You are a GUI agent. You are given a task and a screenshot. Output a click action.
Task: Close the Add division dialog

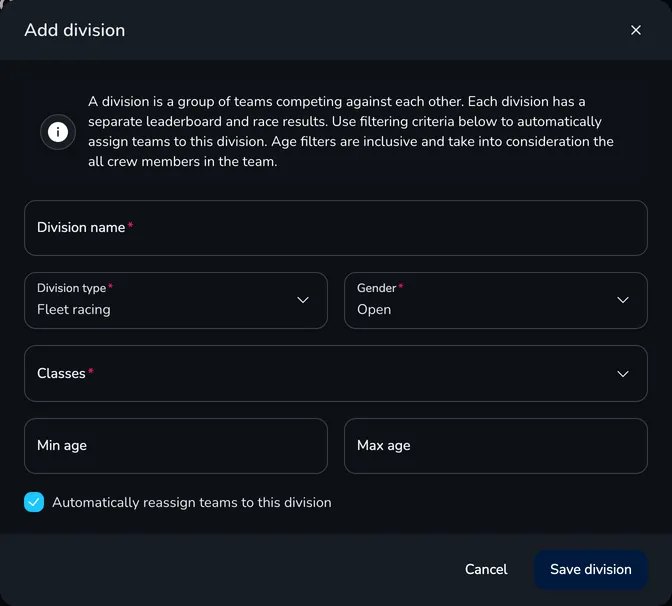point(636,30)
